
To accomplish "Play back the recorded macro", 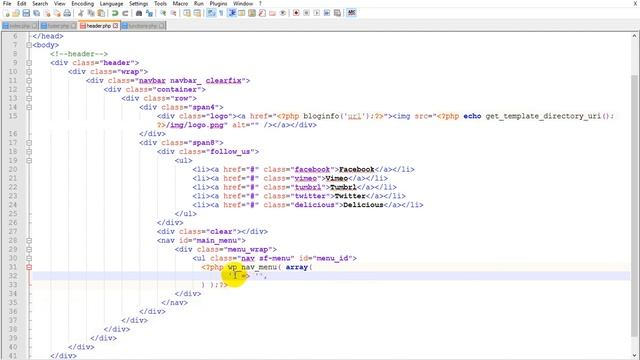I will [317, 13].
